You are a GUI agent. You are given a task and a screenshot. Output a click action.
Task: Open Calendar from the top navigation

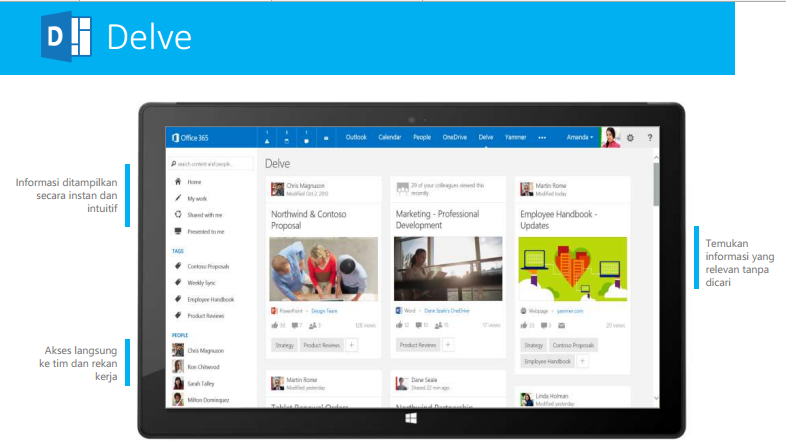click(x=389, y=137)
